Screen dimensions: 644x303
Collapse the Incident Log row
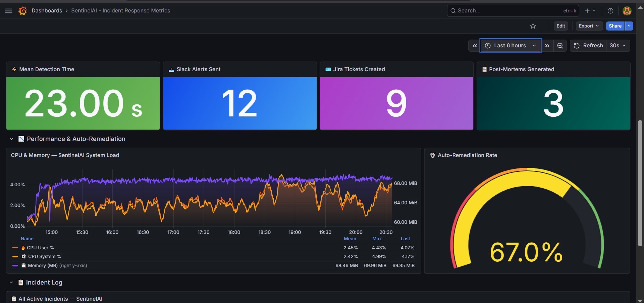pos(11,282)
